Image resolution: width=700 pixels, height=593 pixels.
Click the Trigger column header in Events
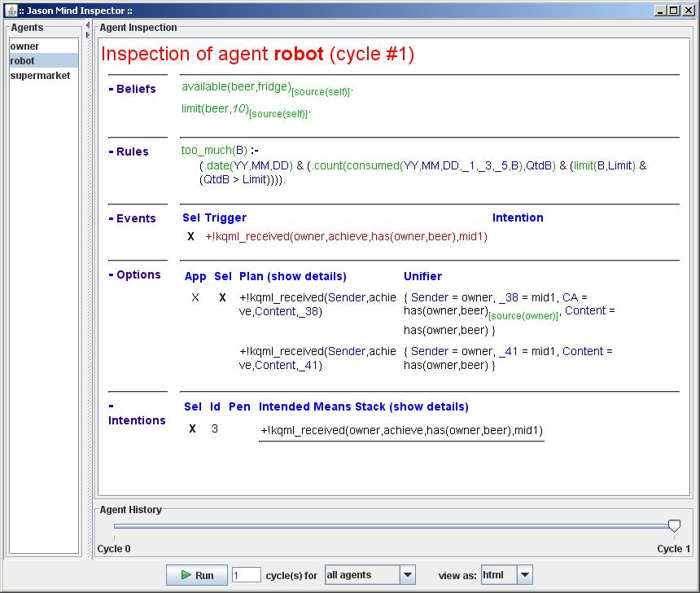225,217
